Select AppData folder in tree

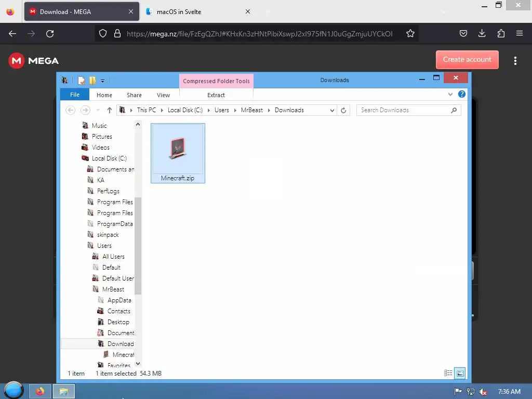(x=119, y=300)
